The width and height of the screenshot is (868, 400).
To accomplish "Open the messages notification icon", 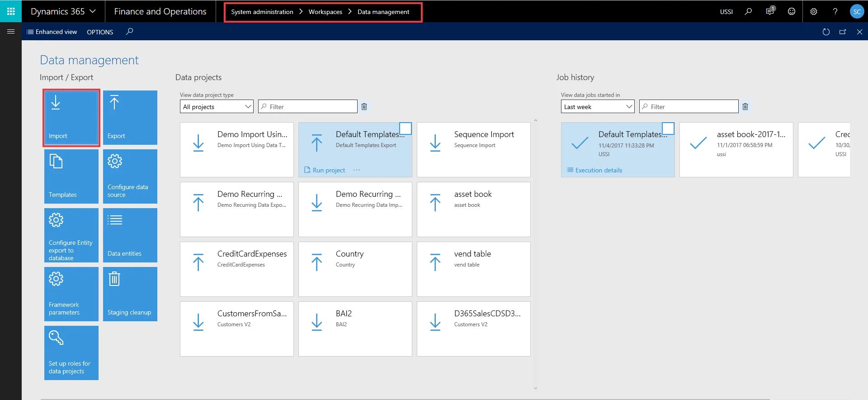I will click(770, 11).
